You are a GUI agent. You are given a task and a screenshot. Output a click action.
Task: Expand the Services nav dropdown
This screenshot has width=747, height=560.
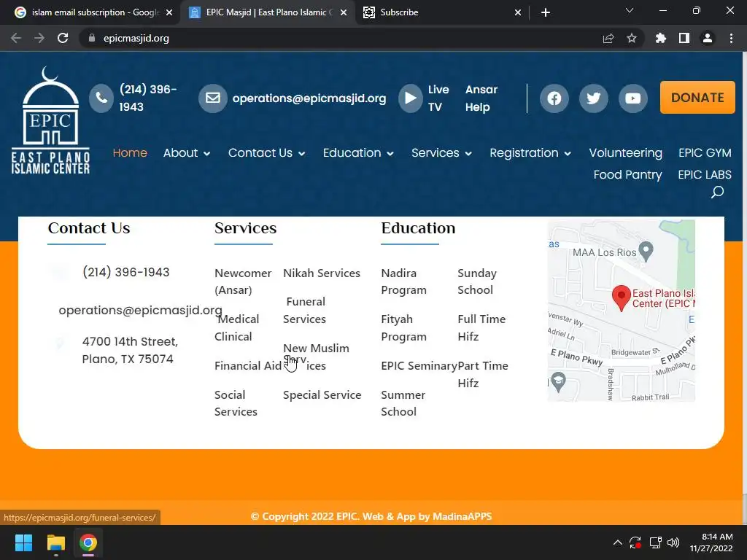click(x=441, y=153)
